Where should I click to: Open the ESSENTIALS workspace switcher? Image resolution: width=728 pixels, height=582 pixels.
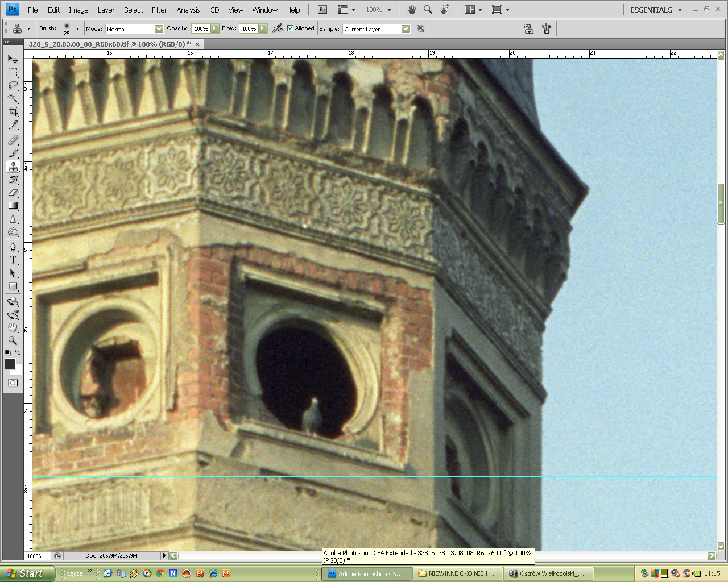656,10
